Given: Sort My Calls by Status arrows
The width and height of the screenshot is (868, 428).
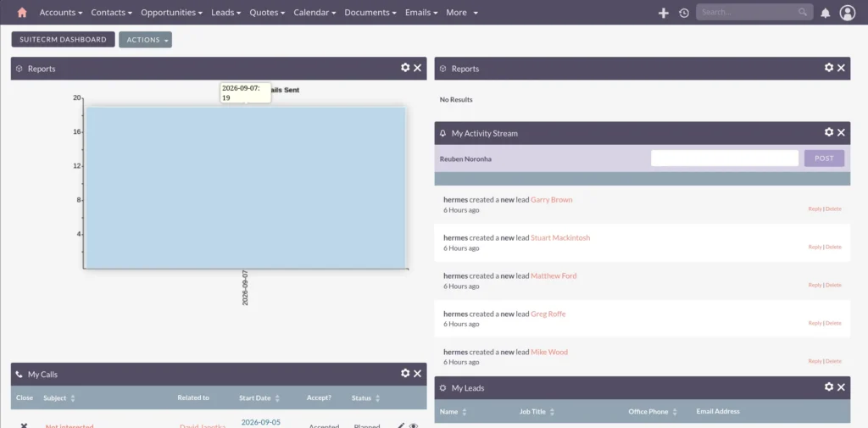Looking at the screenshot, I should click(x=377, y=398).
